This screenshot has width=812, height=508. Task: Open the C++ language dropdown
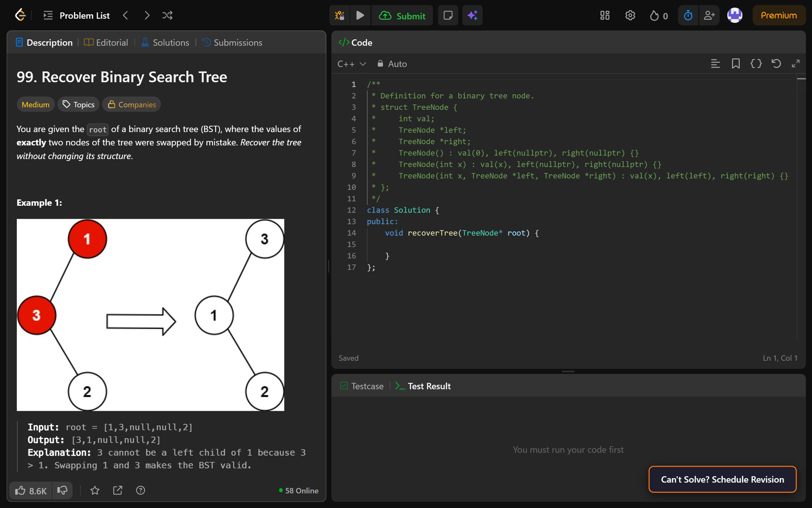pyautogui.click(x=352, y=64)
